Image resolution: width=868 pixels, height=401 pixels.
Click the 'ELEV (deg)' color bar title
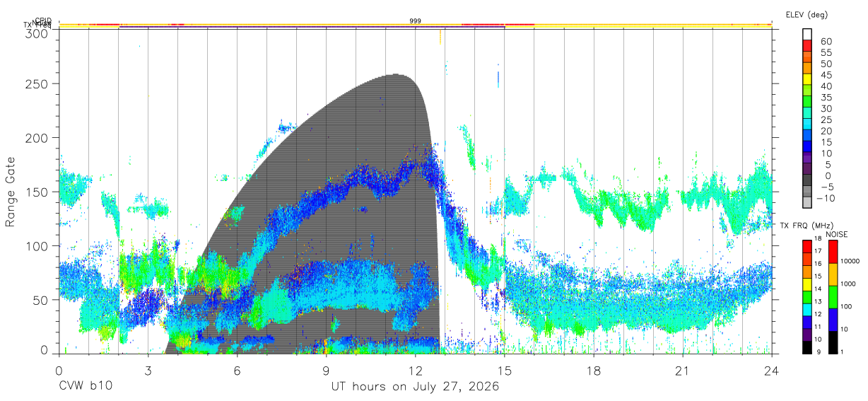coord(807,14)
